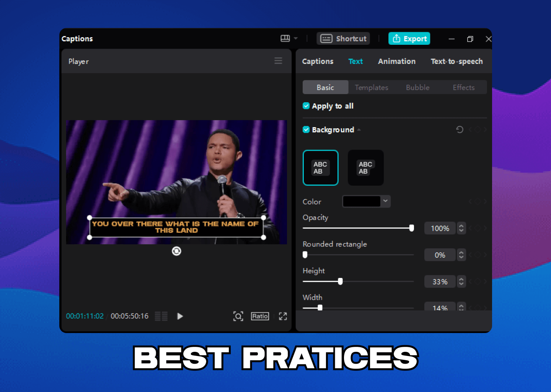The height and width of the screenshot is (392, 551).
Task: Click the Height keyframe diamond icon
Action: pos(478,282)
